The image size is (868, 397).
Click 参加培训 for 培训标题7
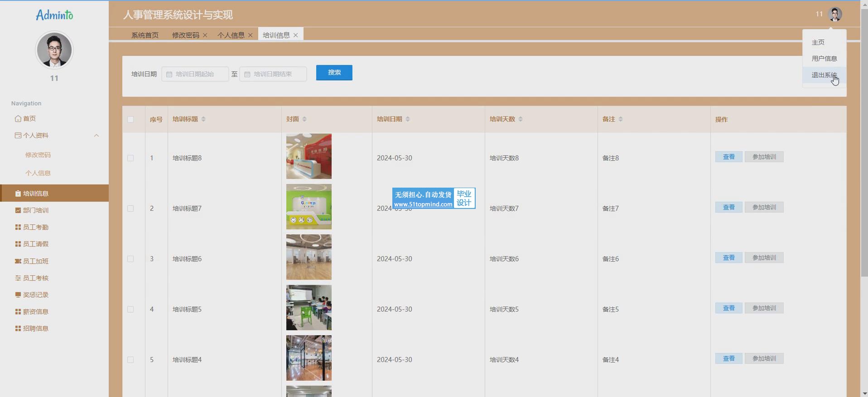click(764, 207)
